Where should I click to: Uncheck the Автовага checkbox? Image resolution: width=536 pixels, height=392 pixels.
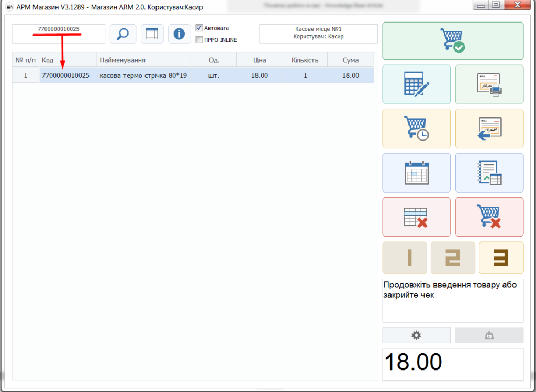199,28
